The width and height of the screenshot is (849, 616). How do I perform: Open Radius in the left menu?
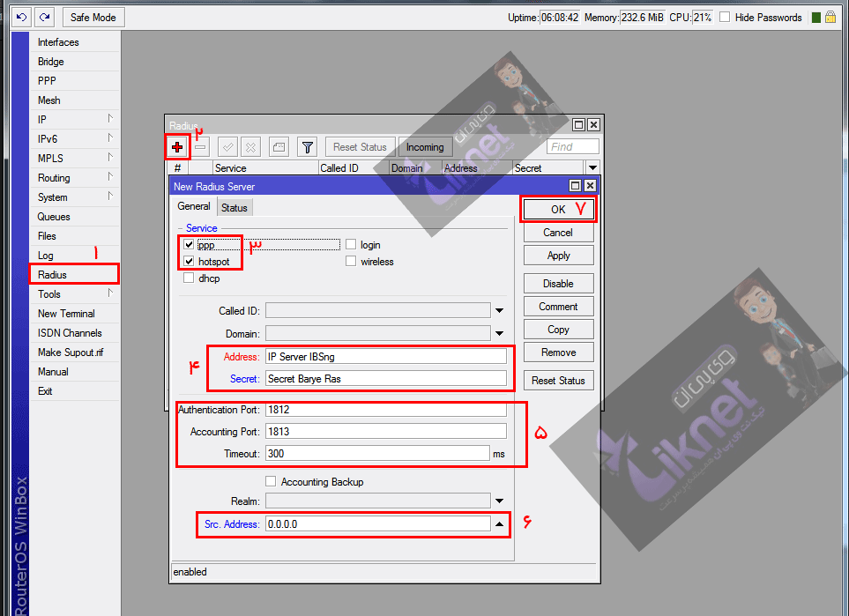pyautogui.click(x=53, y=275)
